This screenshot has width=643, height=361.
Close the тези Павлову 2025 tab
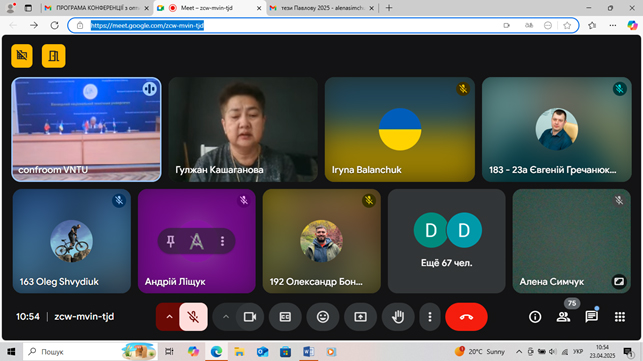click(x=372, y=8)
